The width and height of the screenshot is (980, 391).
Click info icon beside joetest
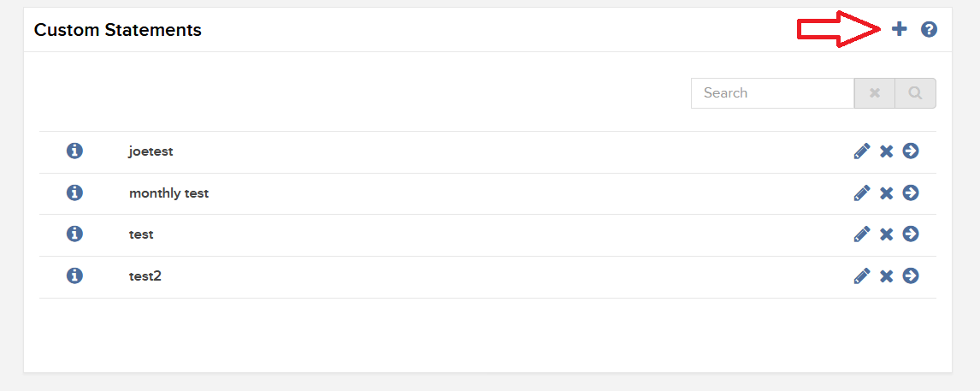(x=74, y=151)
